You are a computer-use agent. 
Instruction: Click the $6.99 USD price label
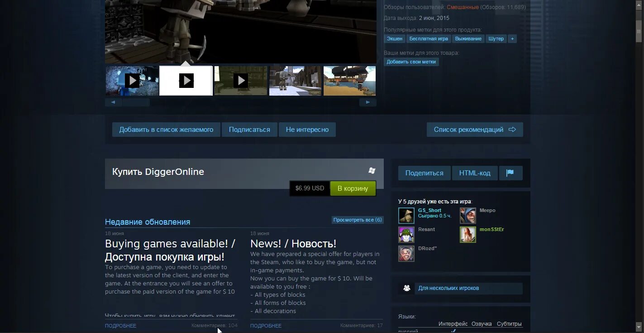[x=310, y=188]
